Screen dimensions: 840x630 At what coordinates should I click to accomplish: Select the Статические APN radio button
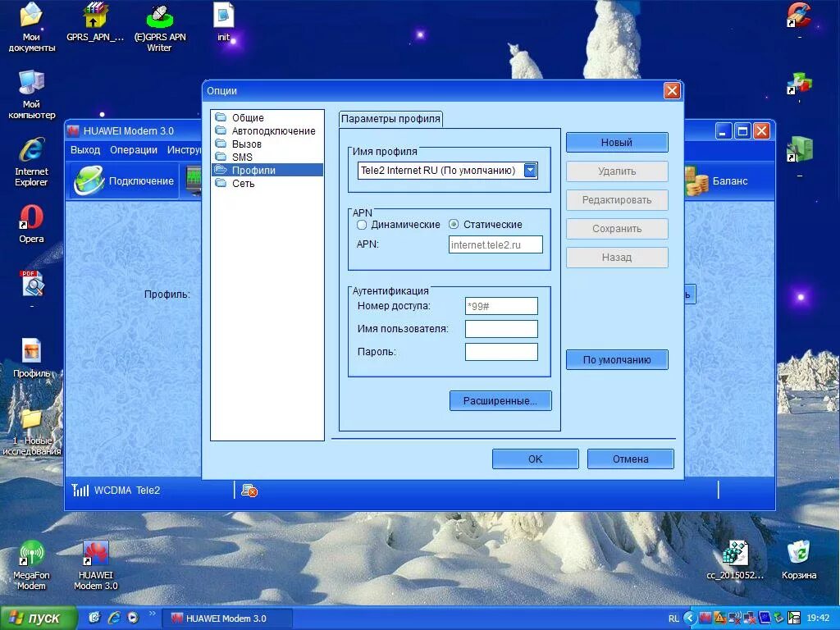click(x=454, y=225)
